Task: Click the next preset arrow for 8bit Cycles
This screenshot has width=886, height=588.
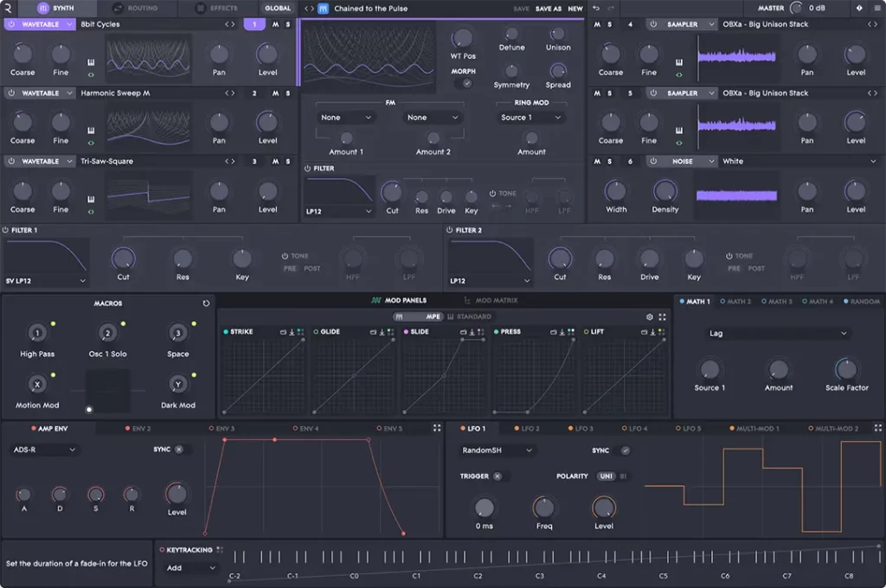Action: pos(233,24)
